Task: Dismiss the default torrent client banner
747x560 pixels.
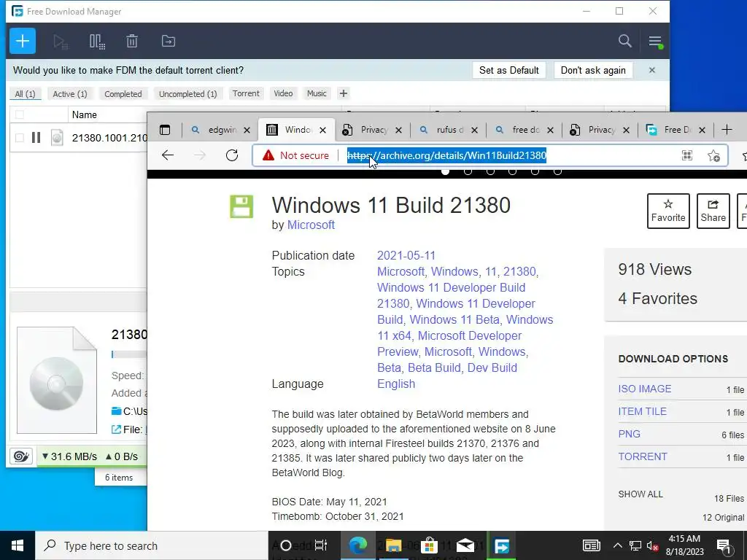Action: pos(651,71)
